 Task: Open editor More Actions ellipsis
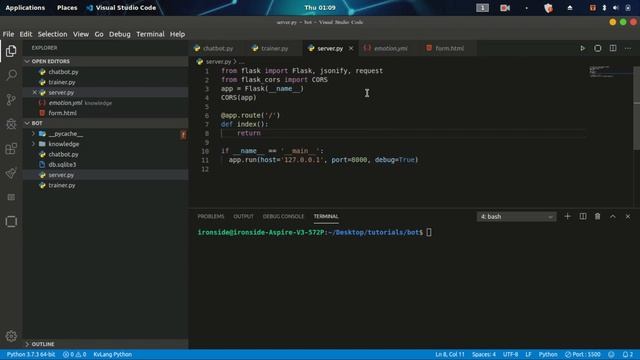pos(628,48)
